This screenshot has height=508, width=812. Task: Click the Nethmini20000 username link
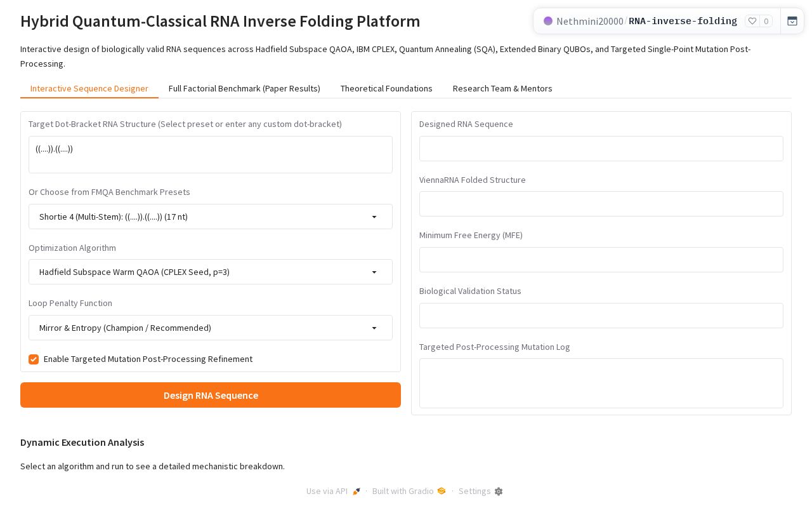[x=590, y=21]
